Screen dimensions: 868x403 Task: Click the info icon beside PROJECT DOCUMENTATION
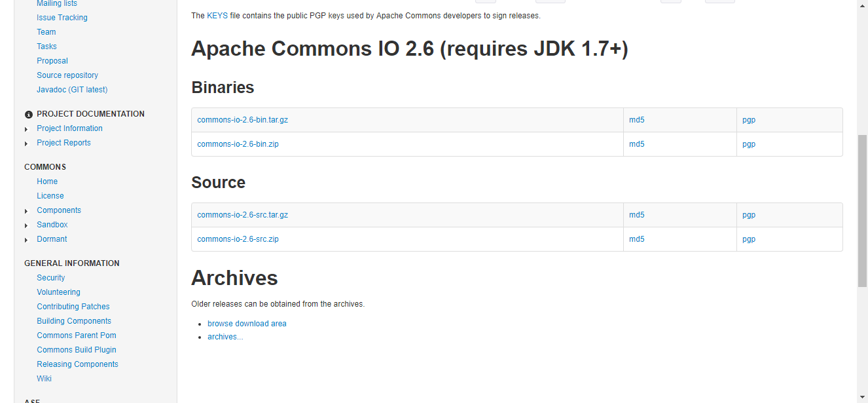28,114
